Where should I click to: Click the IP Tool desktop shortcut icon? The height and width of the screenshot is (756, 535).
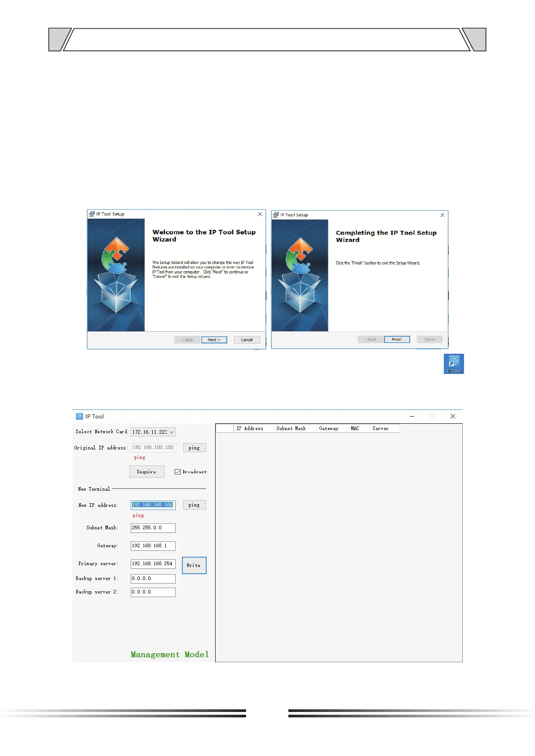(x=454, y=364)
